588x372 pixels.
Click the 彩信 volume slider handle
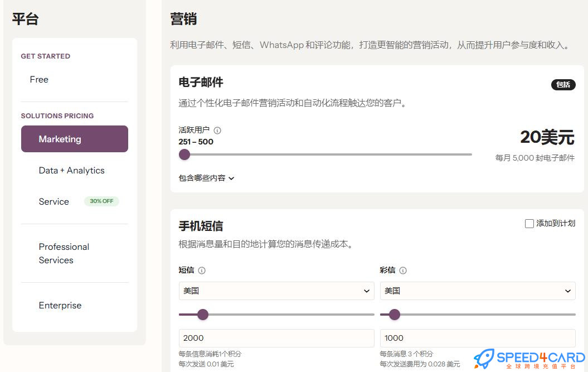coord(395,315)
